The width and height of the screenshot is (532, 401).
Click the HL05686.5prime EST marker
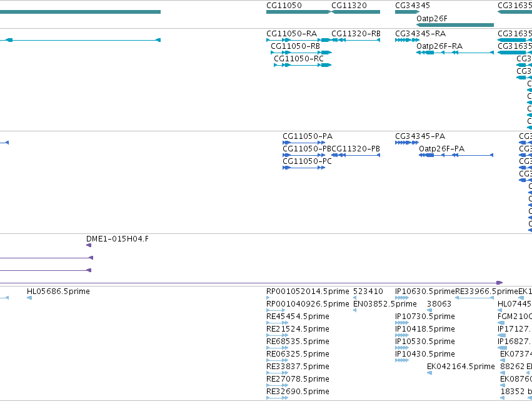(x=29, y=298)
